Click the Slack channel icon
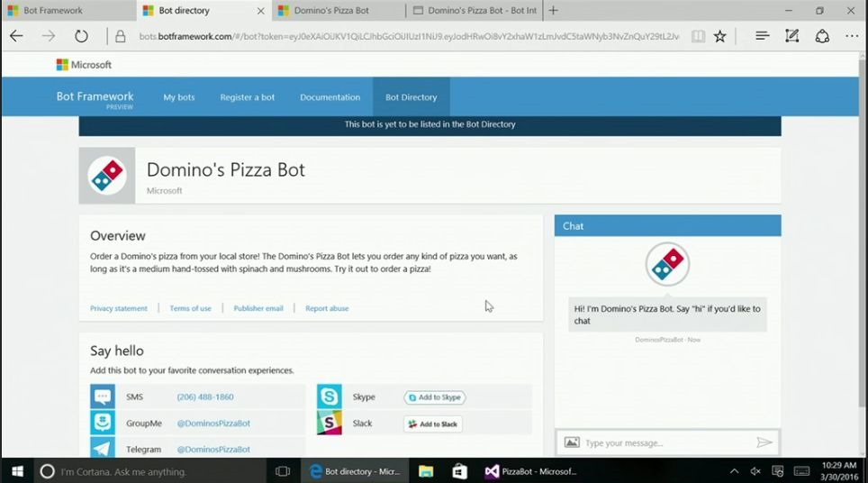 330,423
